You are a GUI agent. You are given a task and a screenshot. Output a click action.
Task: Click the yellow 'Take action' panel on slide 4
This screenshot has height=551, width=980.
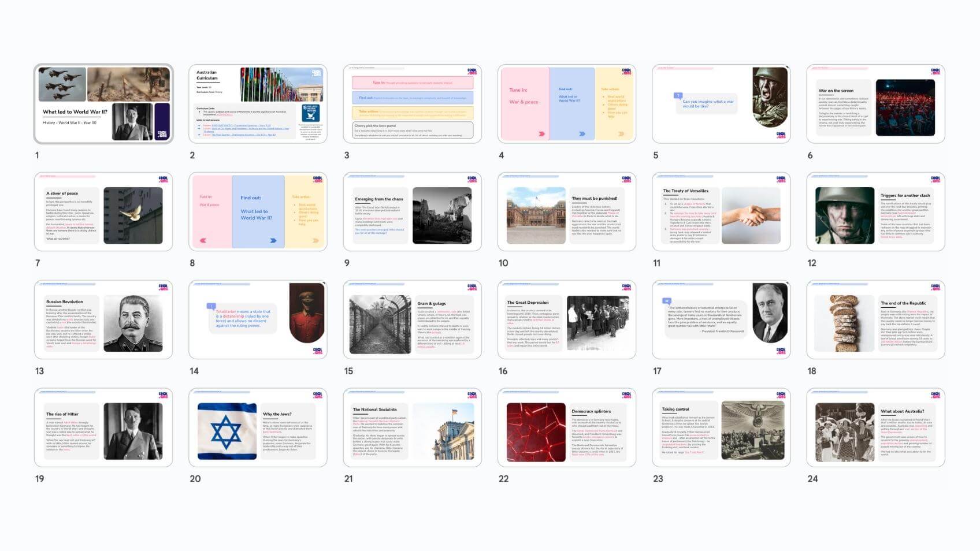tap(615, 104)
